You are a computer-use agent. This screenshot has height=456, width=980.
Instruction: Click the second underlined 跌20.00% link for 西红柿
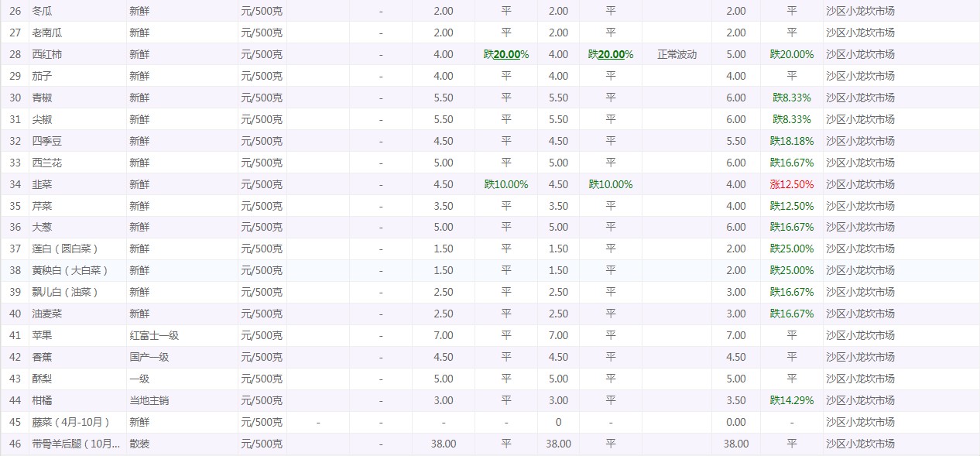click(x=610, y=55)
